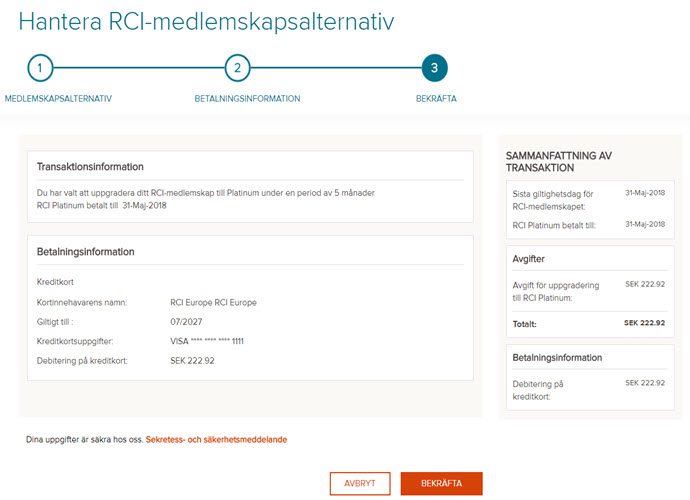Image resolution: width=690 pixels, height=500 pixels.
Task: Click the main Betalningsinformation panel heading
Action: point(85,252)
